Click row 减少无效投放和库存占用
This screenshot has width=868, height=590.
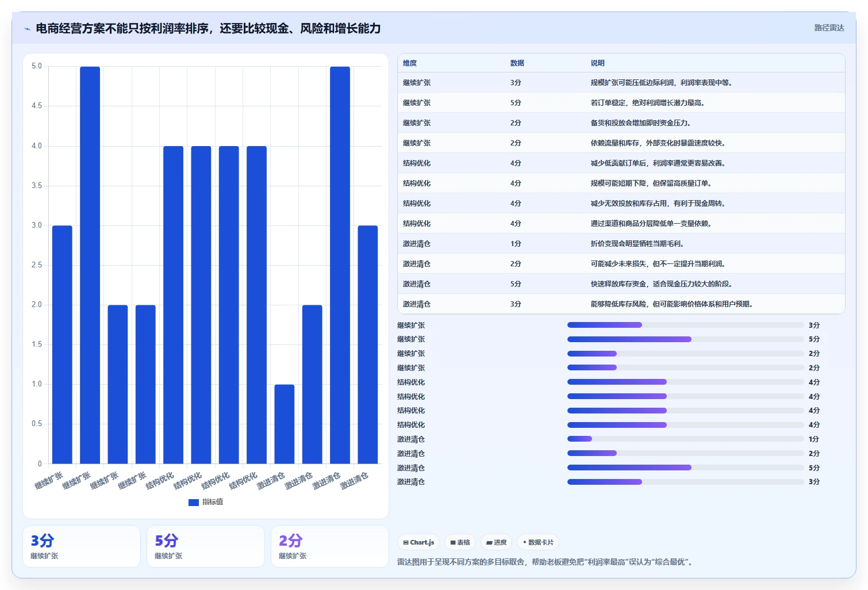tap(621, 204)
